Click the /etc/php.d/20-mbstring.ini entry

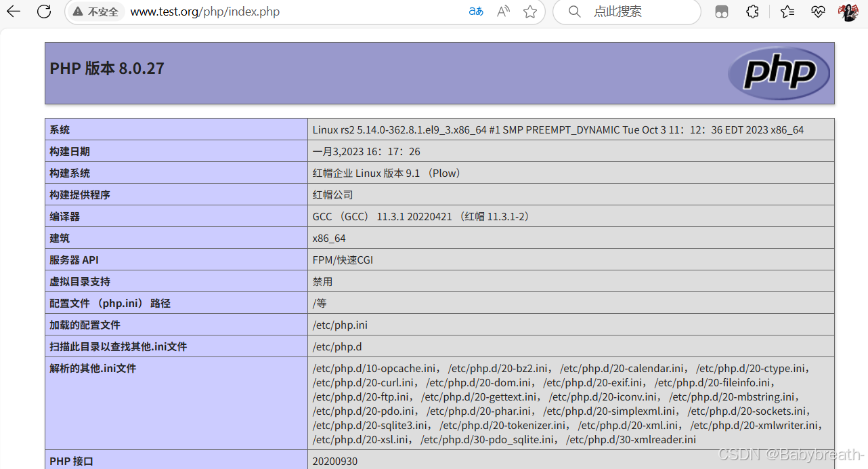click(731, 396)
